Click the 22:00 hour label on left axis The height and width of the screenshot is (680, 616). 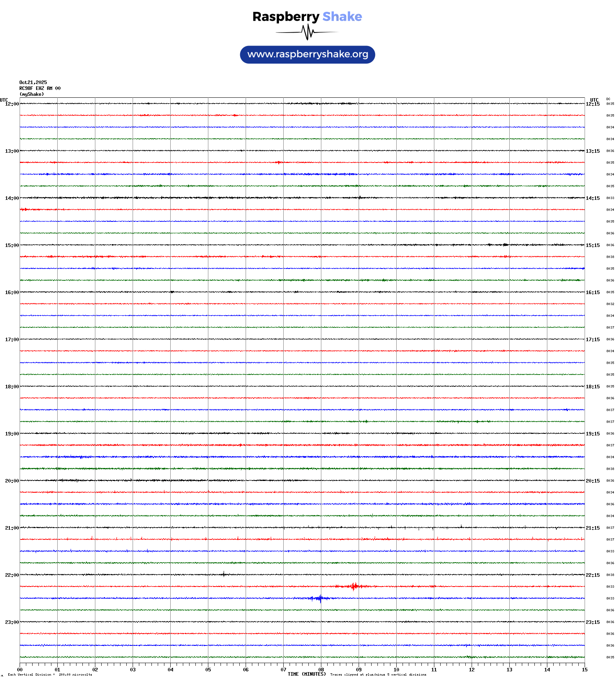click(12, 575)
